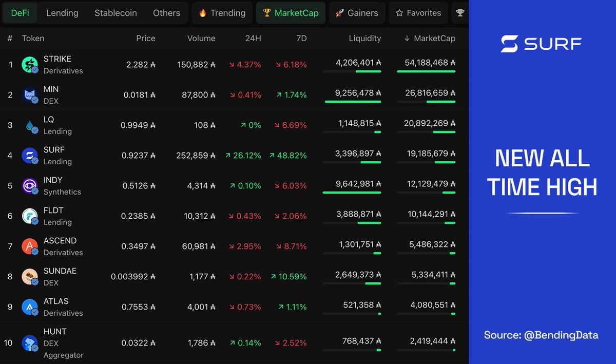Click the LQ token name
Image resolution: width=616 pixels, height=364 pixels.
(x=49, y=120)
